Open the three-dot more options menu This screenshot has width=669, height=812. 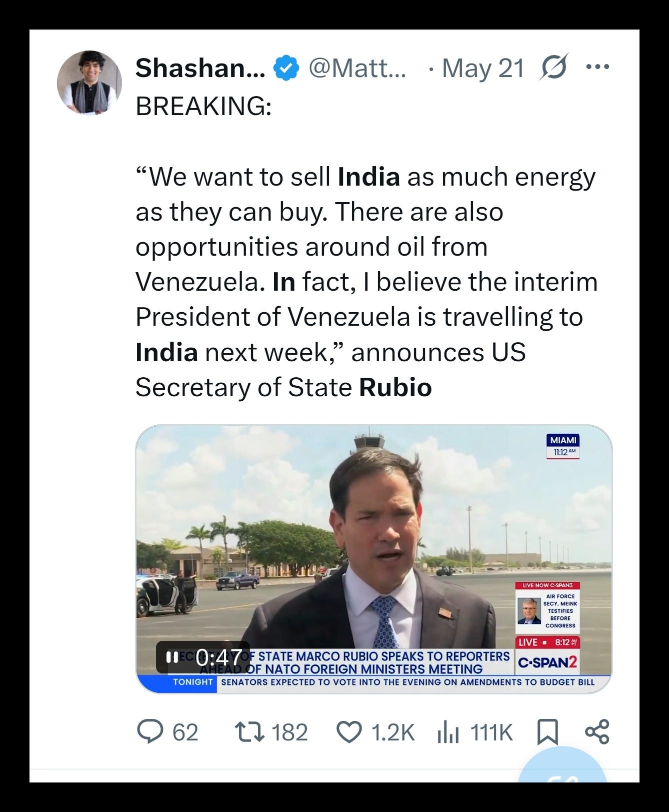597,67
